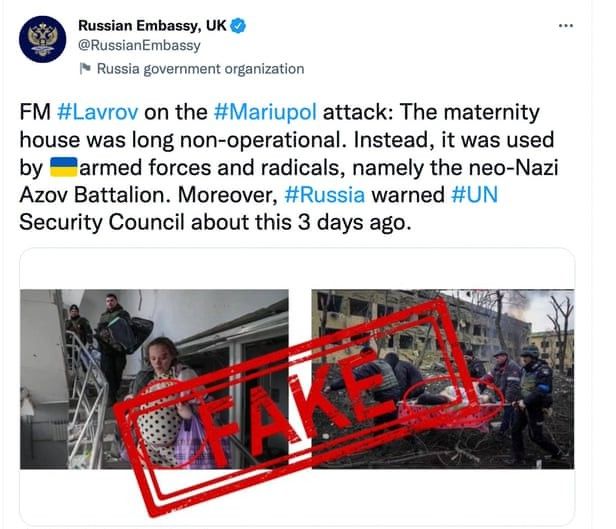Viewport: 616px width, 529px height.
Task: Click the Russian Embassy, UK display name
Action: coord(152,26)
